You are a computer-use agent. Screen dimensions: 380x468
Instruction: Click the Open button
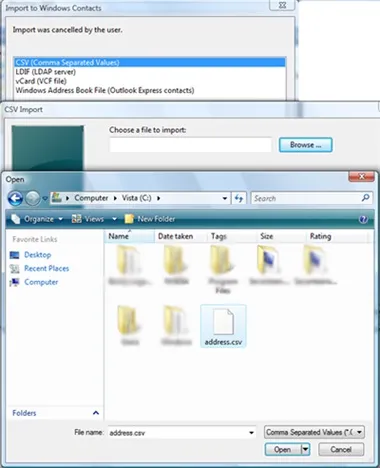point(282,450)
